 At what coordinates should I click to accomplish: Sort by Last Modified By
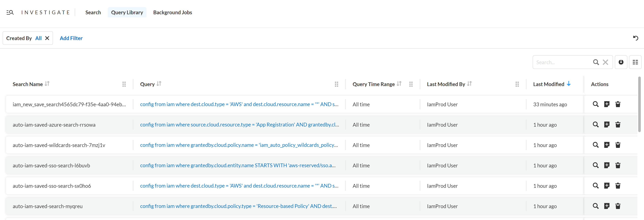pos(469,84)
